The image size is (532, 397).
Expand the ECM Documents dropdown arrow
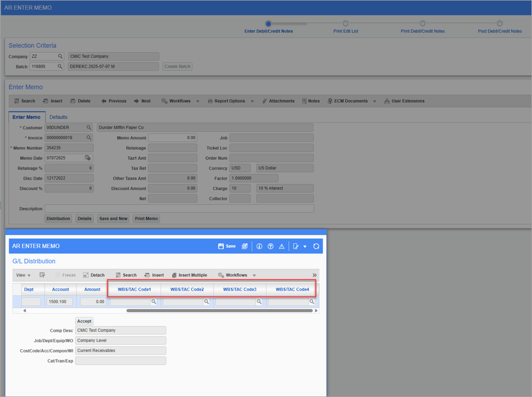(x=375, y=102)
